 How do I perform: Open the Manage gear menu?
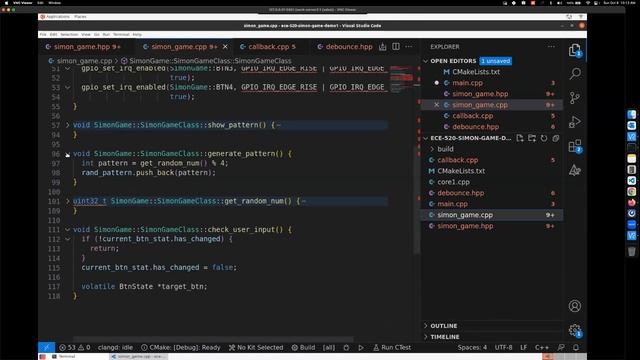pos(575,330)
